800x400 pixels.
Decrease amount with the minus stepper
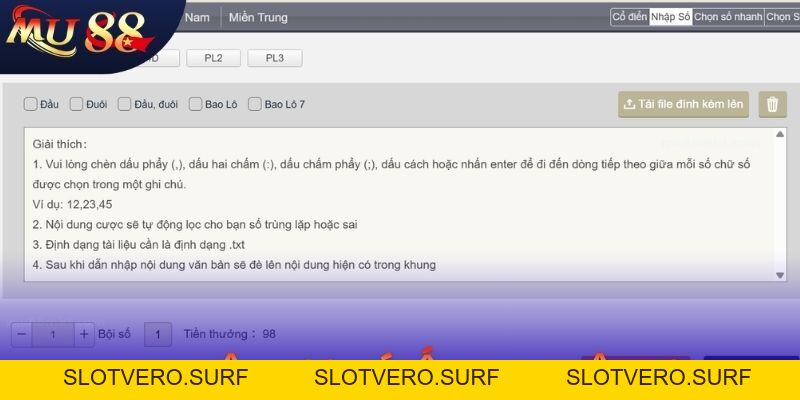pos(21,335)
